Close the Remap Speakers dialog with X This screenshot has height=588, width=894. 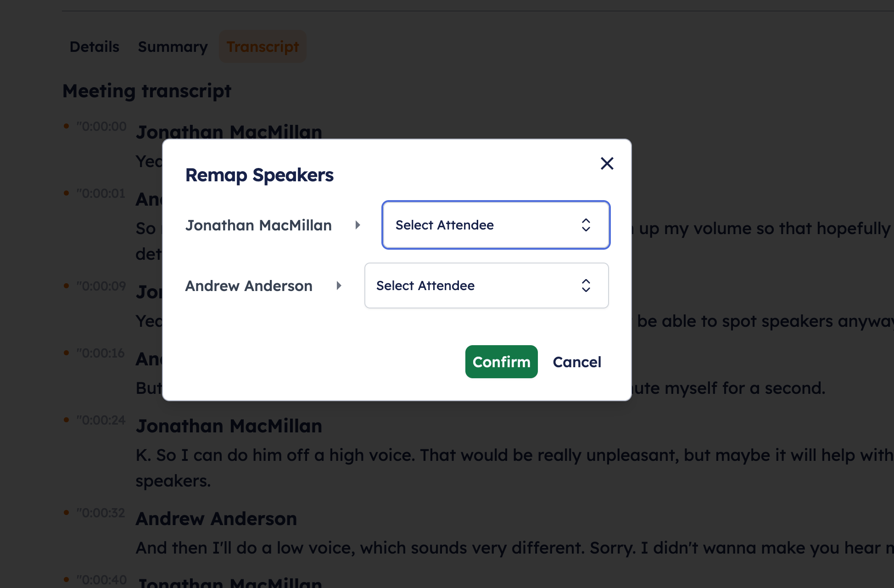[x=607, y=163]
